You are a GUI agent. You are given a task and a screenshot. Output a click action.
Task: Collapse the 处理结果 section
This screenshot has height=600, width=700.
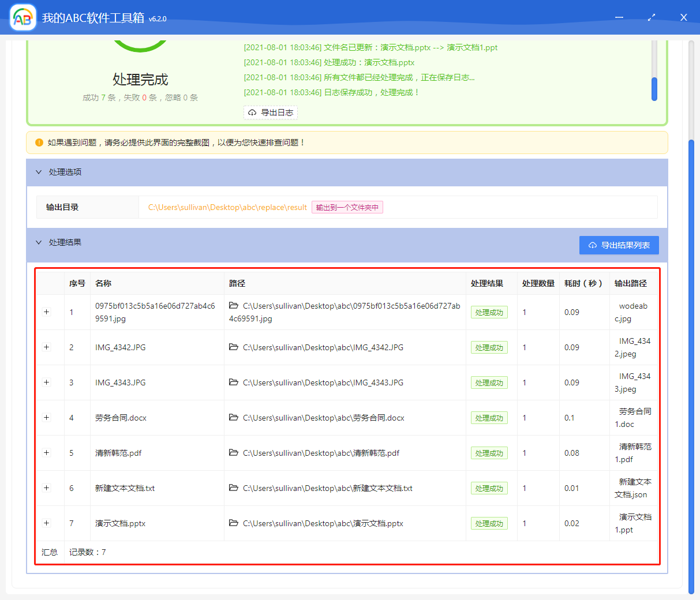pos(39,242)
